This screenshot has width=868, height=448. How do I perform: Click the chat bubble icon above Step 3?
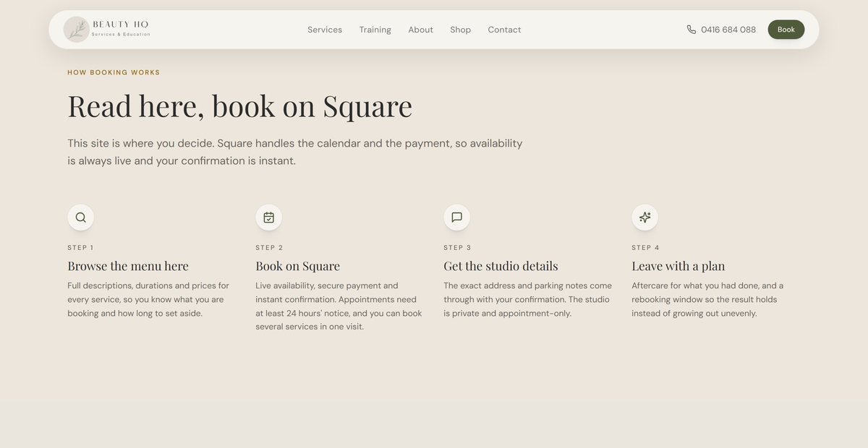point(456,217)
